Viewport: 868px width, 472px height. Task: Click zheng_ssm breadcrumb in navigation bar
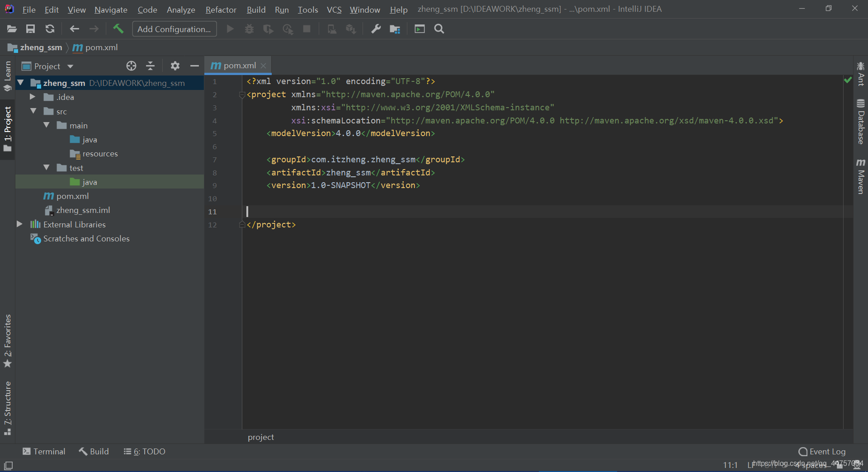point(35,47)
